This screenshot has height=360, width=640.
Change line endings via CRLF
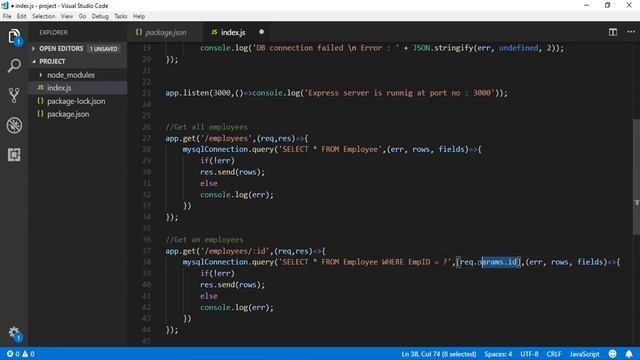click(x=554, y=354)
